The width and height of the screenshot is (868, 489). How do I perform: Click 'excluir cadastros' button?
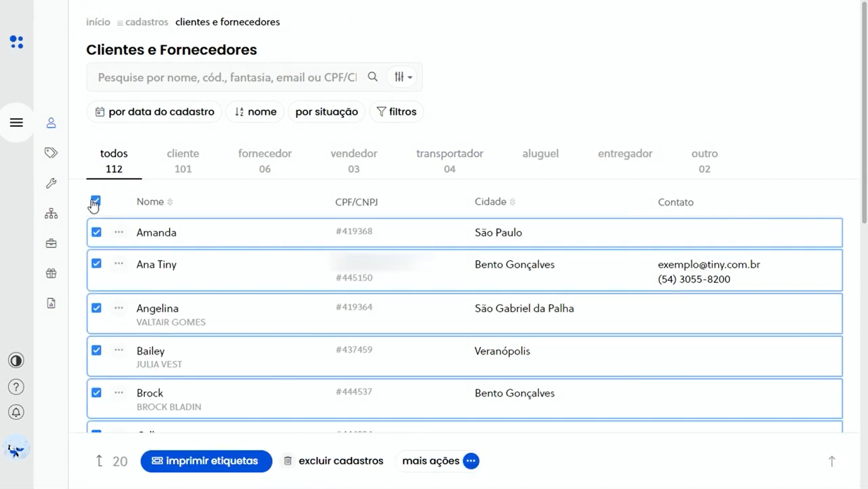tap(333, 461)
